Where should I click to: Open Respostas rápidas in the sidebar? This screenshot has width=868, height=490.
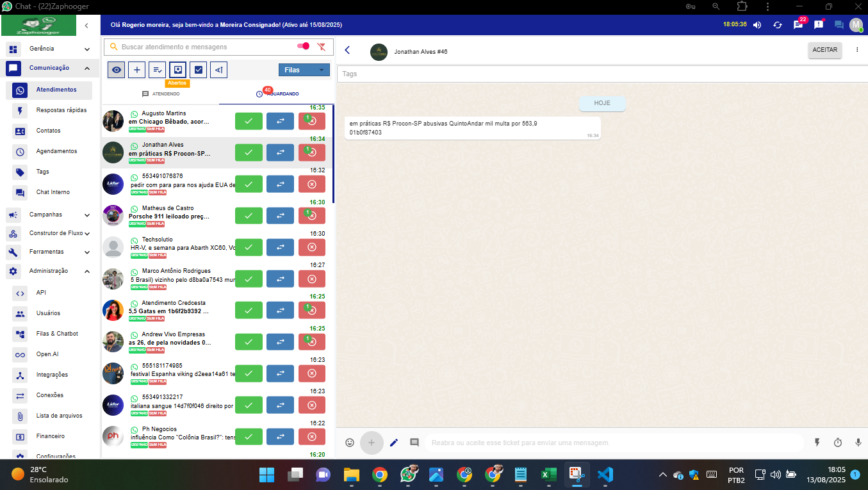pos(61,110)
